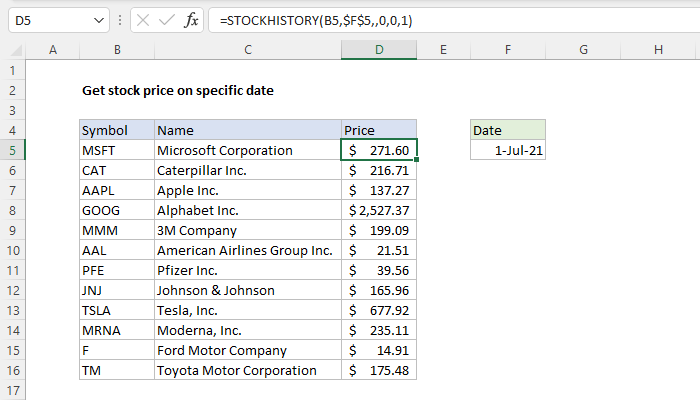This screenshot has width=700, height=400.
Task: Click the Toyota Motor Corporation cell
Action: [247, 370]
